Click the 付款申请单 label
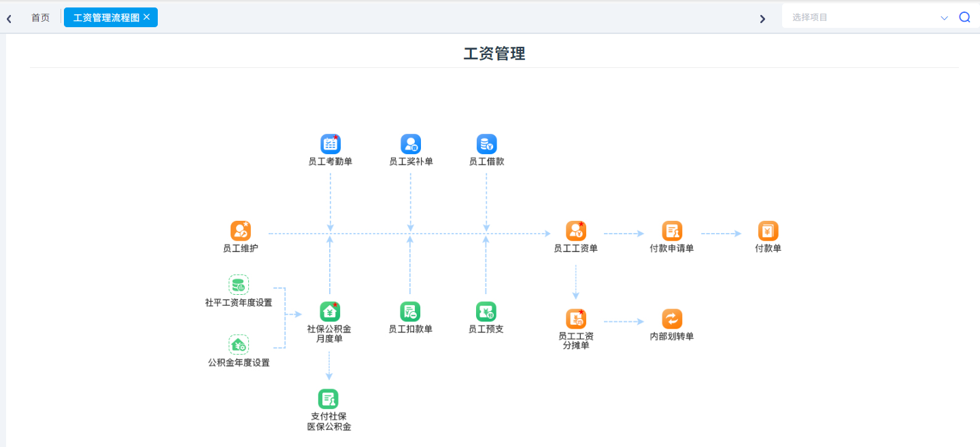980x447 pixels. point(672,249)
